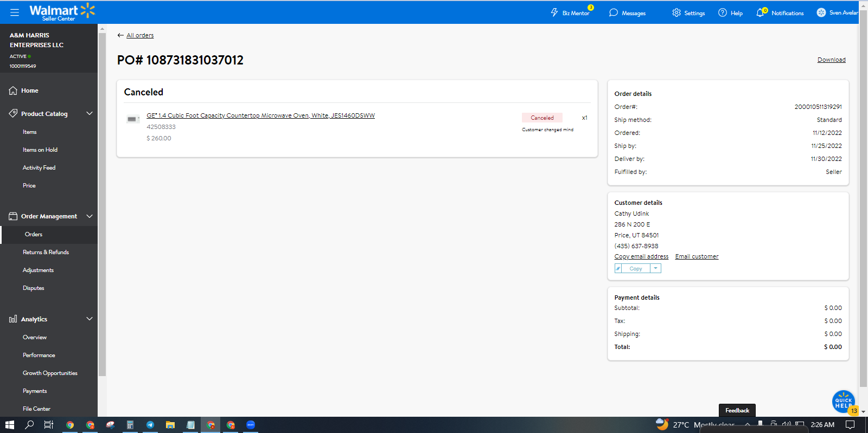This screenshot has width=868, height=433.
Task: Open Zoom from the taskbar
Action: coord(251,425)
